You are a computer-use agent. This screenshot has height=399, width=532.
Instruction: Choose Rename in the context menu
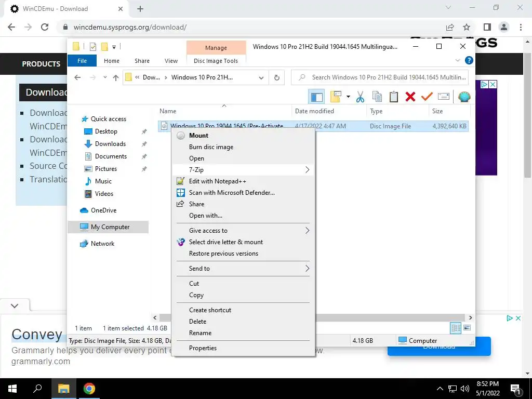tap(244, 333)
